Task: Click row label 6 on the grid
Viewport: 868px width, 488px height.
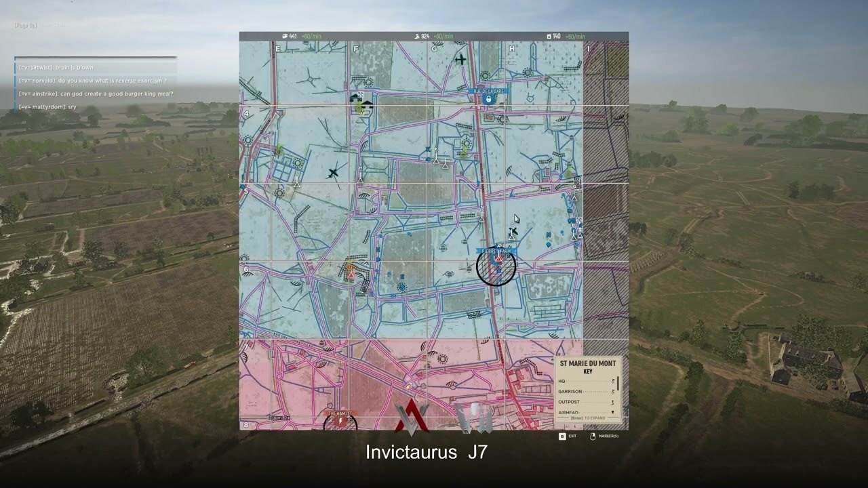Action: pyautogui.click(x=246, y=269)
